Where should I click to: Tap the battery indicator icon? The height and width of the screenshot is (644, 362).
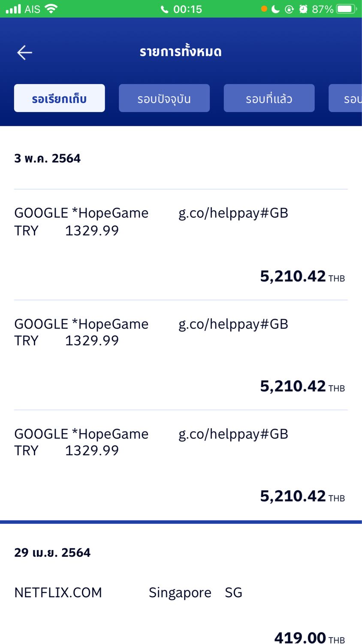click(x=347, y=9)
